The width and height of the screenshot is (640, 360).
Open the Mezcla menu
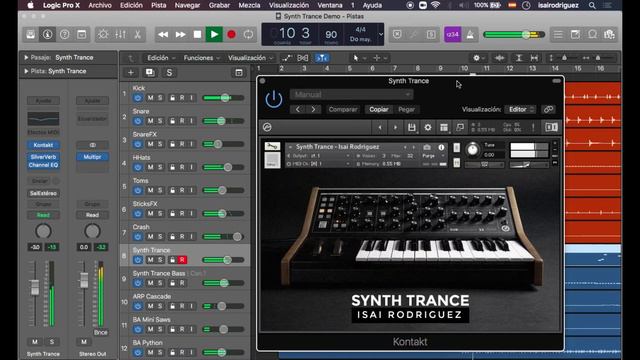(x=249, y=5)
